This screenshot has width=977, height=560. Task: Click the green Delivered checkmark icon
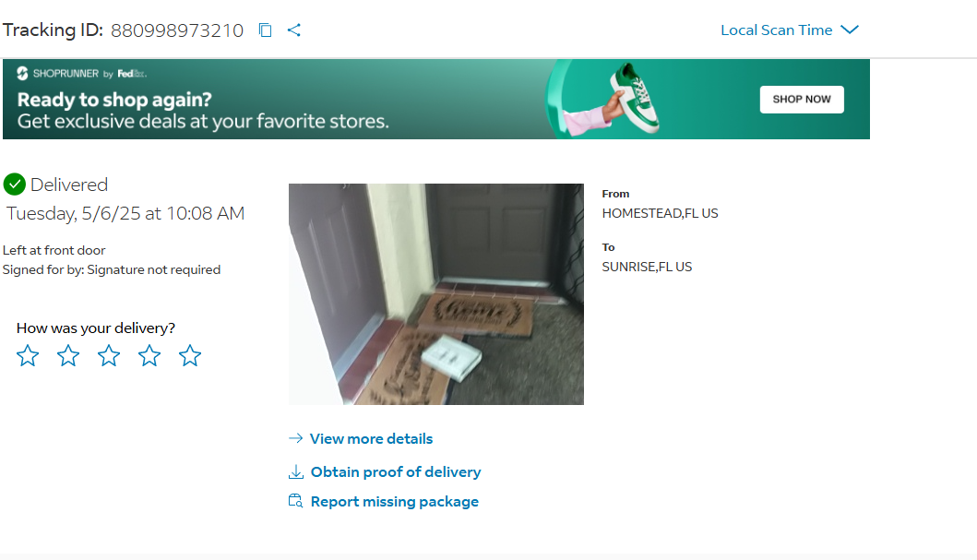pyautogui.click(x=14, y=185)
